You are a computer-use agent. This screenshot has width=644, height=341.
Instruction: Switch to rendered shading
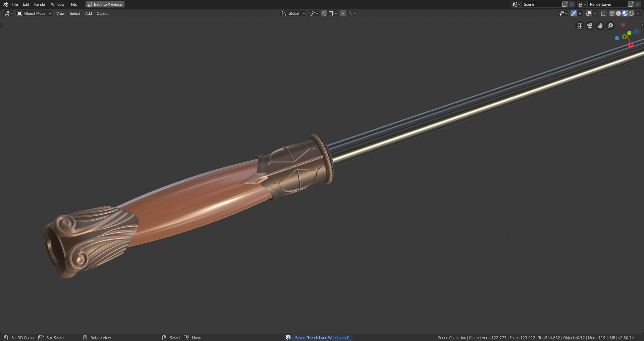pos(631,13)
